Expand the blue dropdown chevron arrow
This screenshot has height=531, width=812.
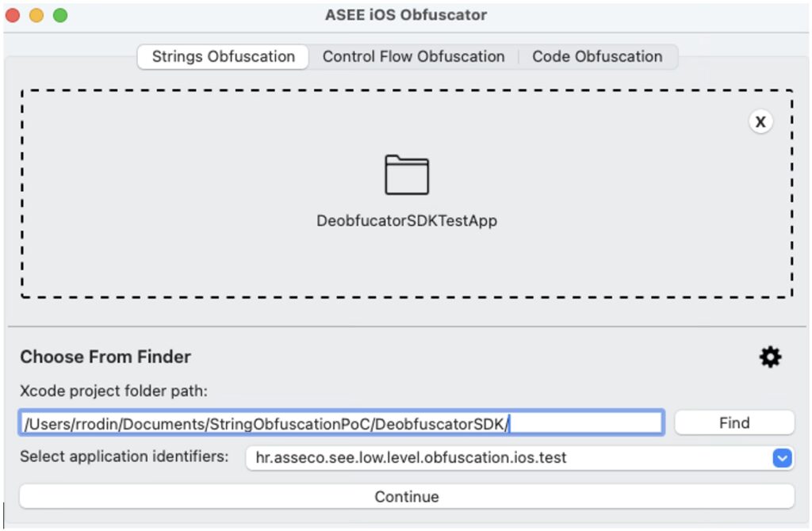coord(782,458)
